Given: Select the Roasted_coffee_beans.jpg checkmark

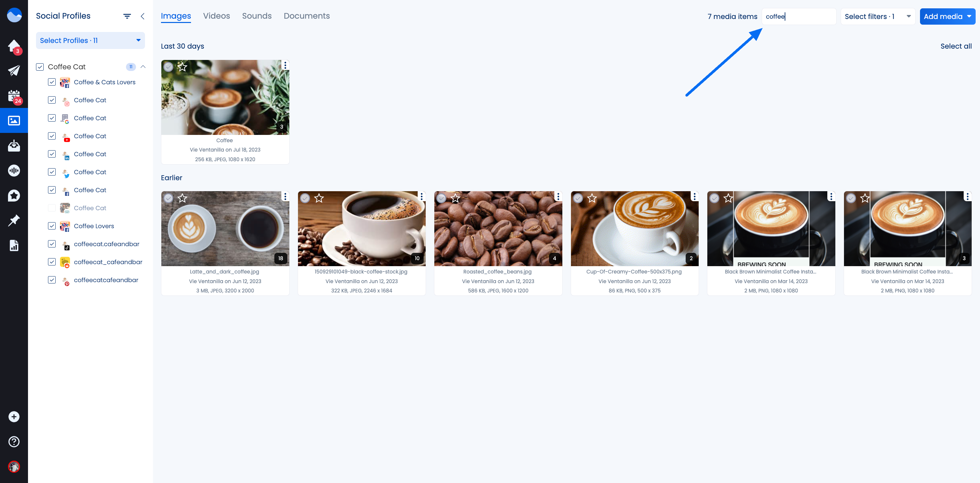Looking at the screenshot, I should click(441, 198).
